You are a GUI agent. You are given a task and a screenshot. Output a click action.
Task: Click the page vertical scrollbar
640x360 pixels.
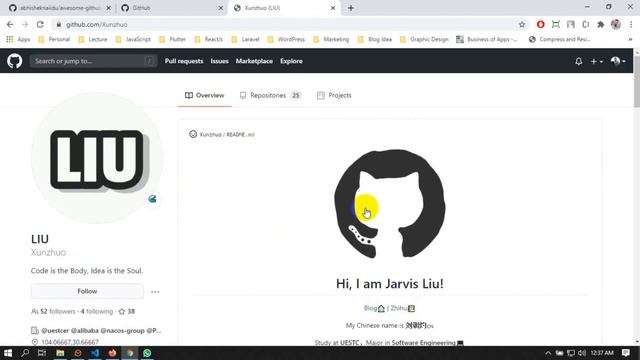pos(636,82)
